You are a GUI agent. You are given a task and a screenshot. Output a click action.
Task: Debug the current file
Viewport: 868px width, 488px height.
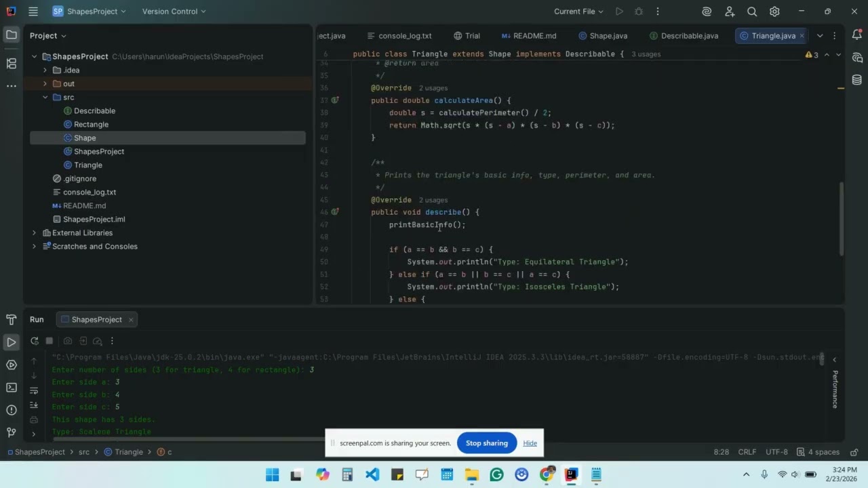[x=638, y=12]
